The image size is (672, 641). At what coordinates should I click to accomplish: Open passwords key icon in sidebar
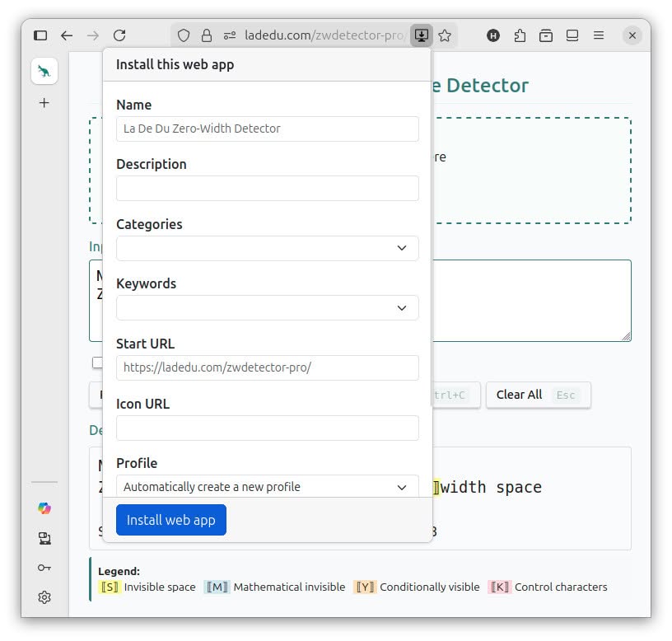click(44, 568)
